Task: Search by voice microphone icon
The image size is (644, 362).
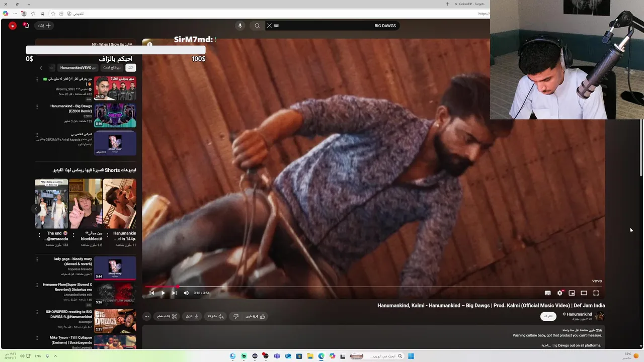Action: coord(240,26)
